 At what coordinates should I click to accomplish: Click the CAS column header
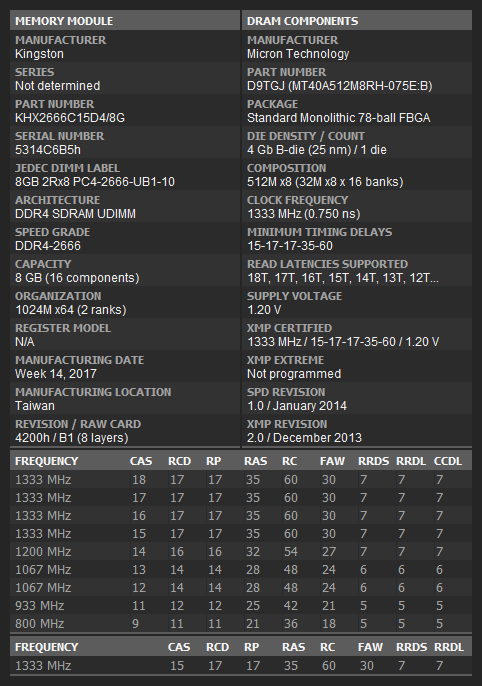pyautogui.click(x=141, y=461)
